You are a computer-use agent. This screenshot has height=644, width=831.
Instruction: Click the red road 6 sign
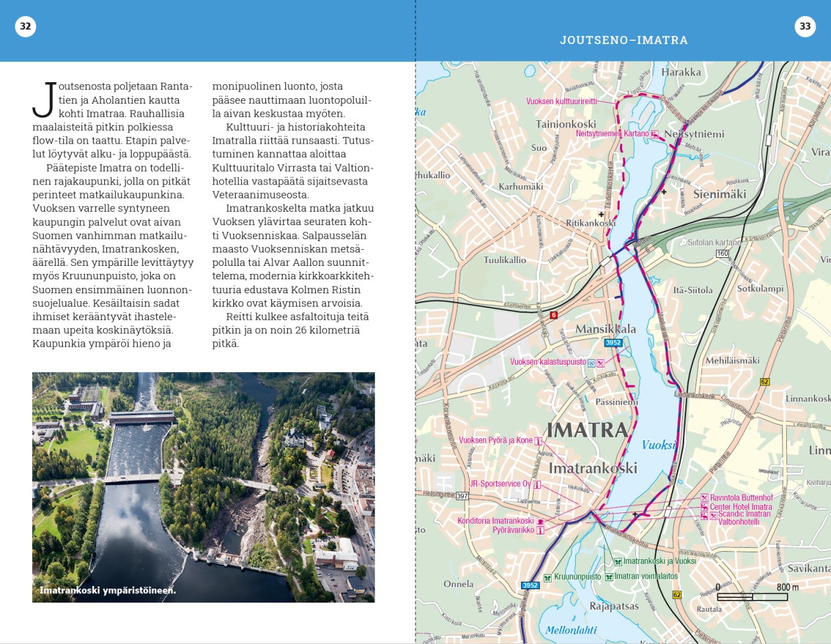(x=553, y=315)
